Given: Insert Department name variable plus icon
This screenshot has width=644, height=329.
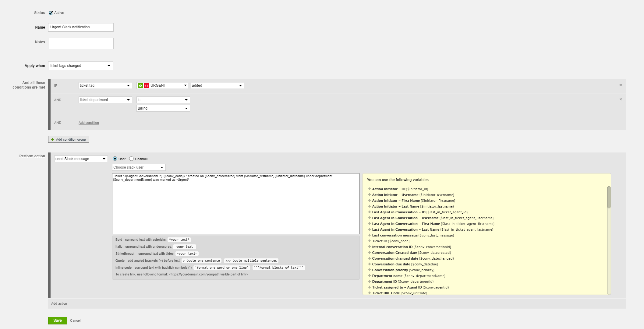Looking at the screenshot, I should pyautogui.click(x=370, y=276).
